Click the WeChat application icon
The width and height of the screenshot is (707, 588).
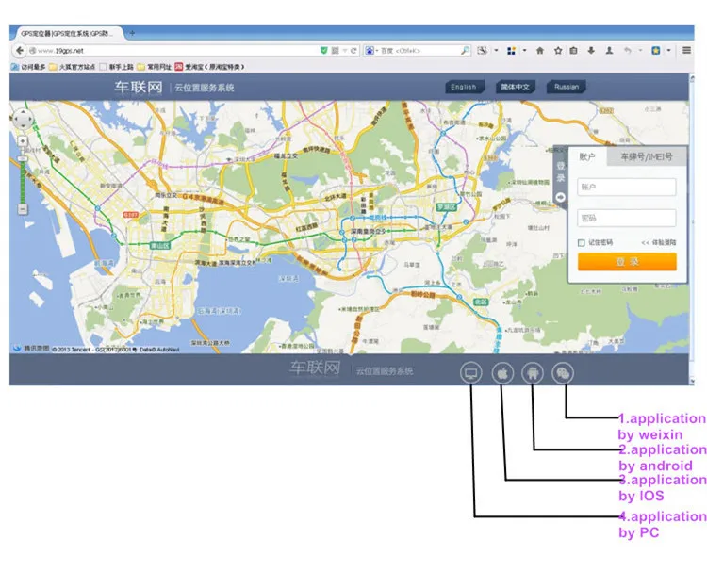(x=563, y=373)
